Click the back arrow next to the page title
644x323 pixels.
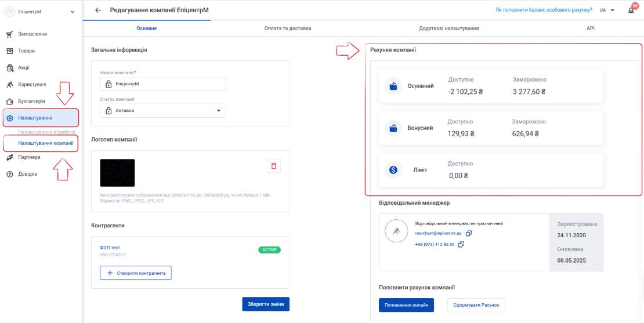pyautogui.click(x=97, y=10)
